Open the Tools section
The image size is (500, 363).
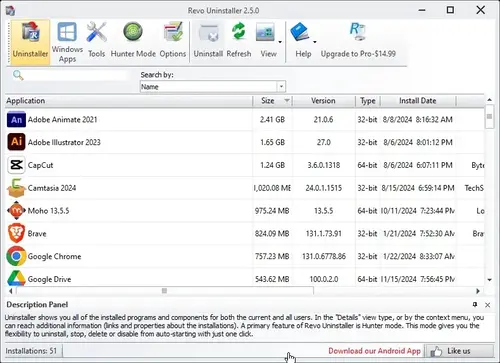[x=97, y=40]
